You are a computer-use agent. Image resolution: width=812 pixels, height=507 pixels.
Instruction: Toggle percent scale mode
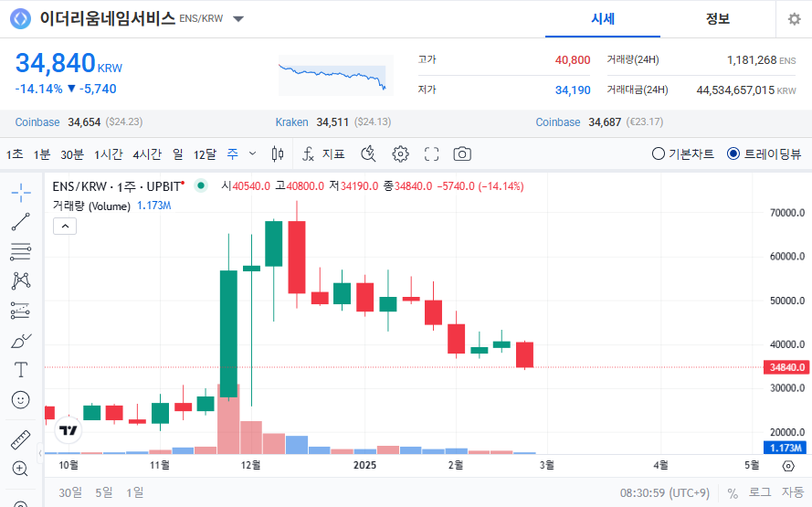point(733,493)
